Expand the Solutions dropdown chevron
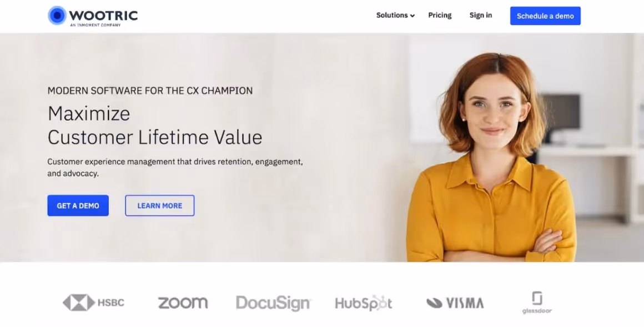 [412, 16]
